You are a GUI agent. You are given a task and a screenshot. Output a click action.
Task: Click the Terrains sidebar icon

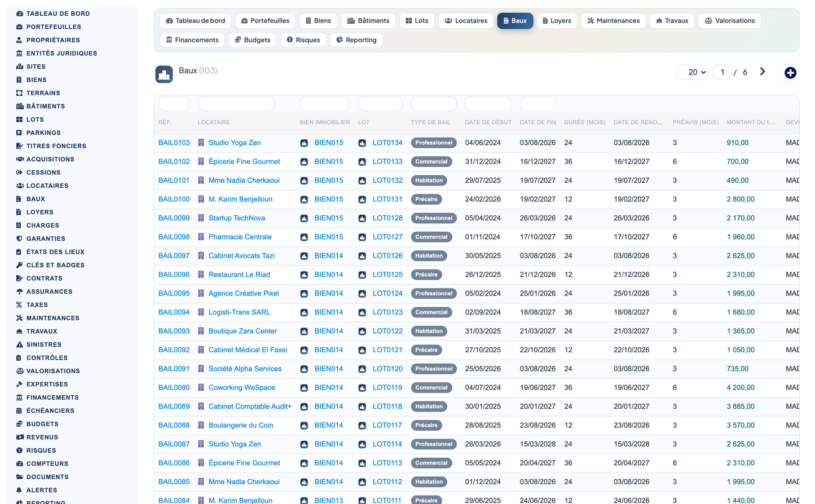tap(20, 93)
